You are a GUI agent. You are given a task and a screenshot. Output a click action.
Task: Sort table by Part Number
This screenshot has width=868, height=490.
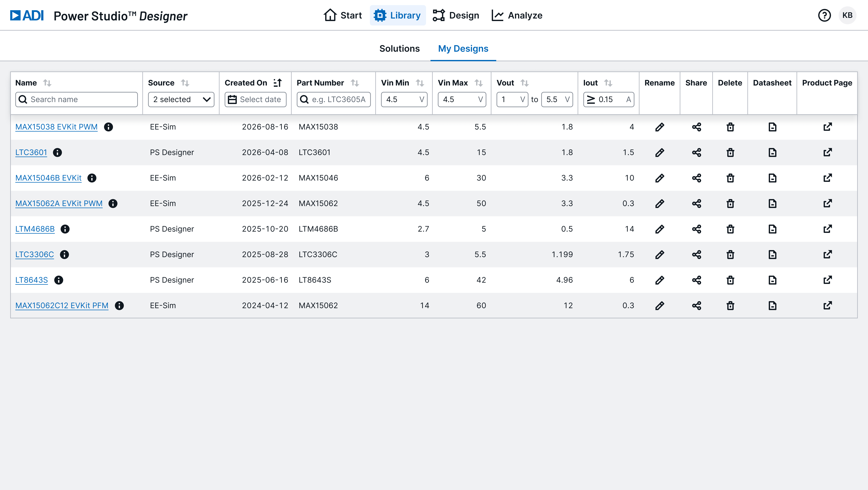click(x=355, y=83)
